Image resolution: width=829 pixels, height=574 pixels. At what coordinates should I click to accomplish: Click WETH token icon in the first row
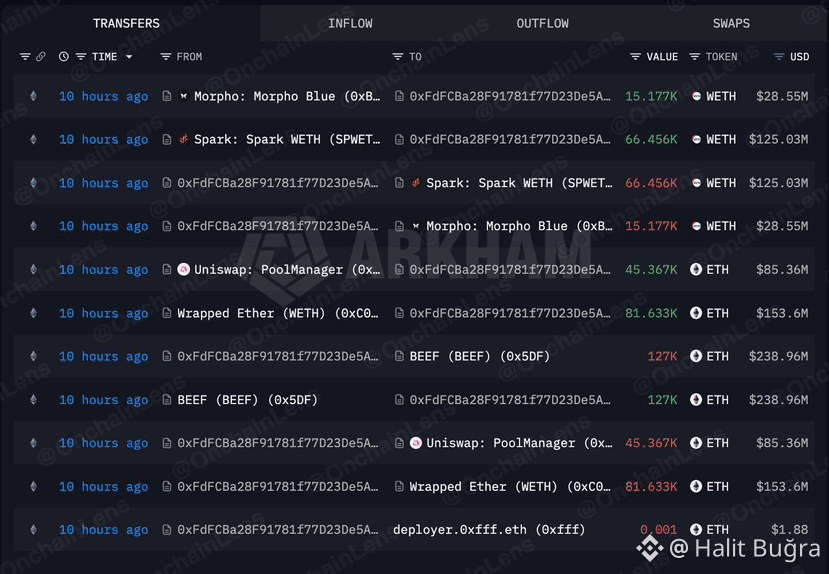[x=696, y=96]
